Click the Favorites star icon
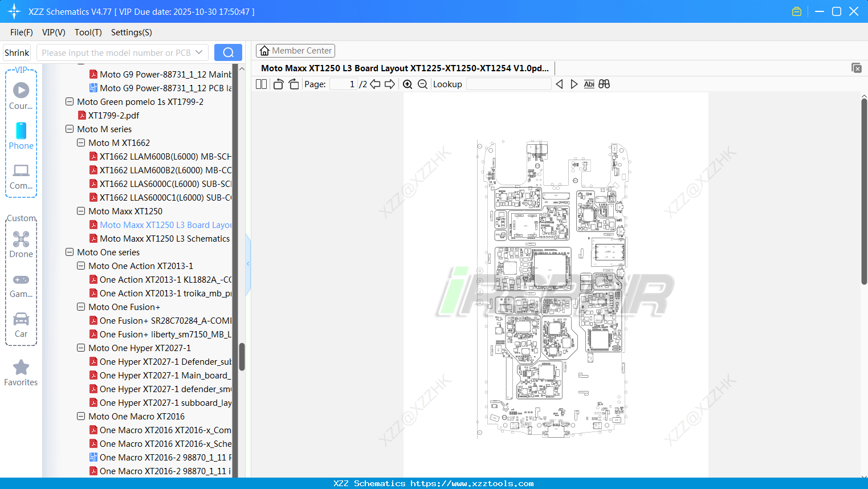Screen dimensions: 868x489 click(x=21, y=368)
